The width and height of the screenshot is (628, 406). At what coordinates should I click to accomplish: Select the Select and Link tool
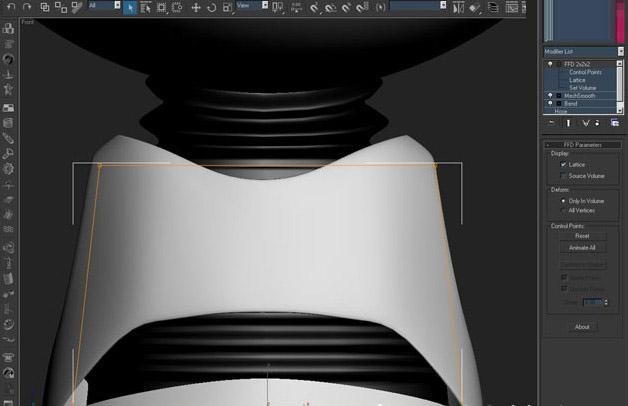(x=45, y=7)
